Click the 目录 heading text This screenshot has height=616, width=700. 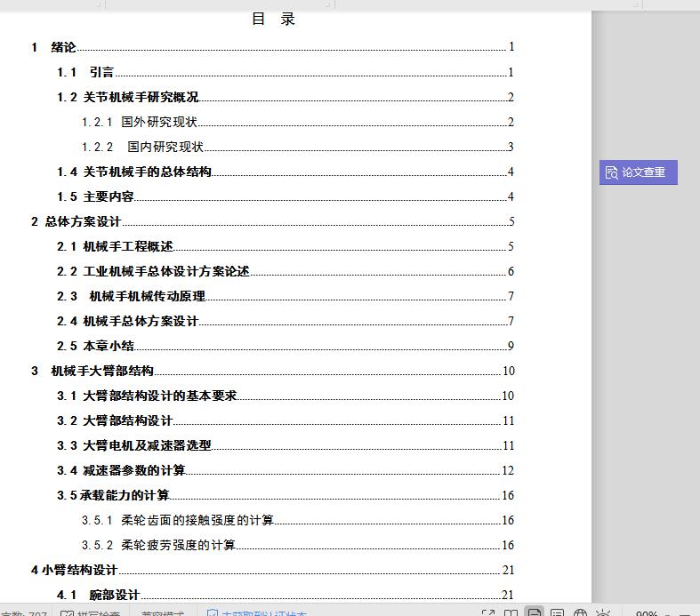pos(273,20)
